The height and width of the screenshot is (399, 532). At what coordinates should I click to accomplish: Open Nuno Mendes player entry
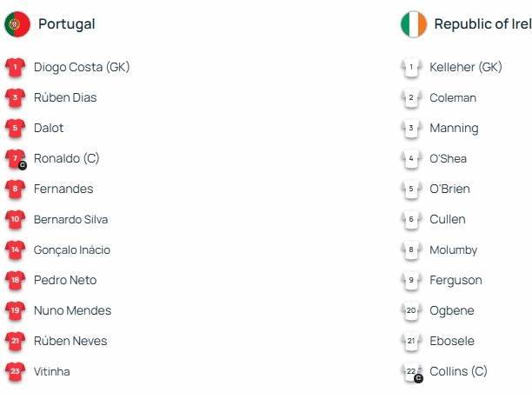[x=72, y=311]
